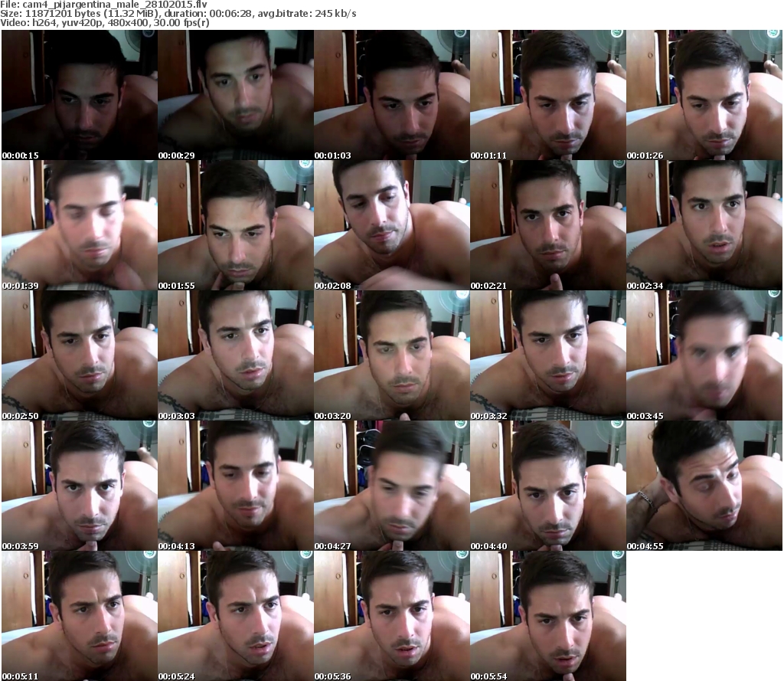The width and height of the screenshot is (784, 681).
Task: Select the frame marked 00:00:29
Action: point(236,95)
